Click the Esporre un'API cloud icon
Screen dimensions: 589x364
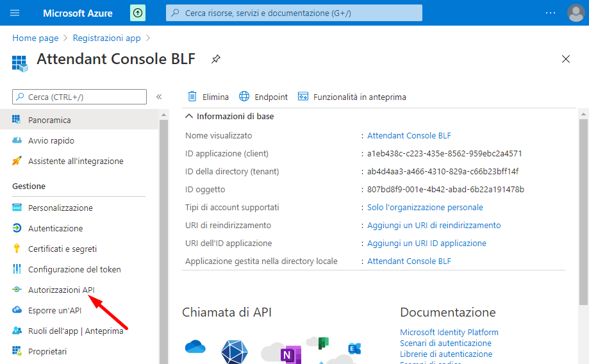[x=17, y=310]
